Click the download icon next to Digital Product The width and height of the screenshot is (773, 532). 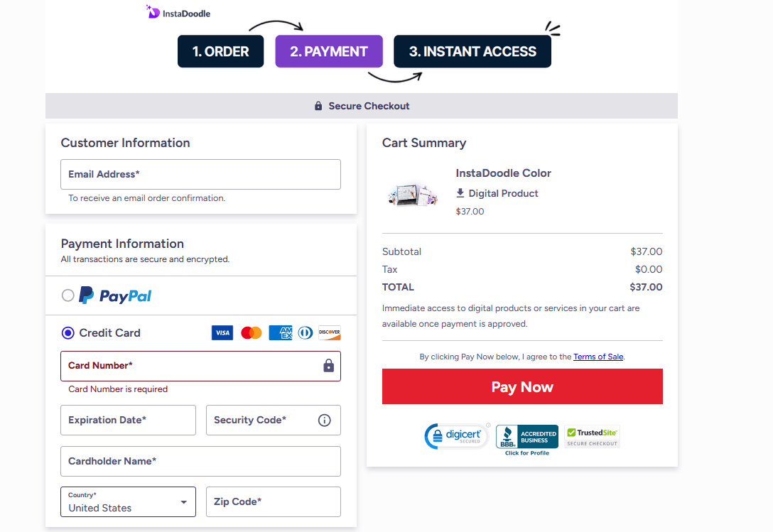click(x=460, y=192)
